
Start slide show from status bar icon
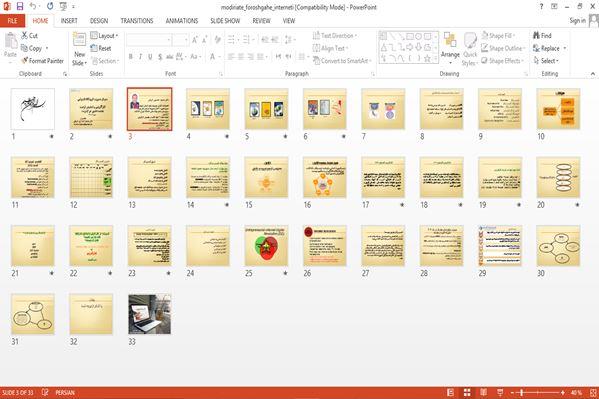point(500,393)
